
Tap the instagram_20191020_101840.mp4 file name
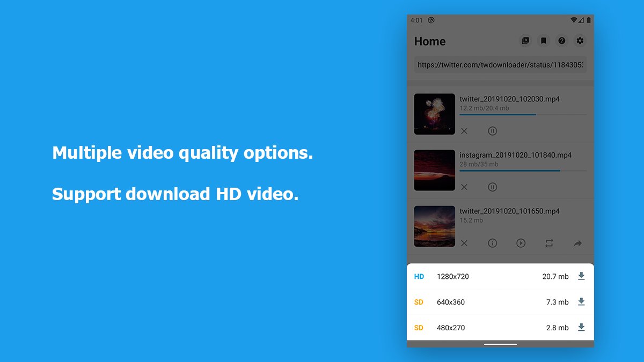point(516,155)
